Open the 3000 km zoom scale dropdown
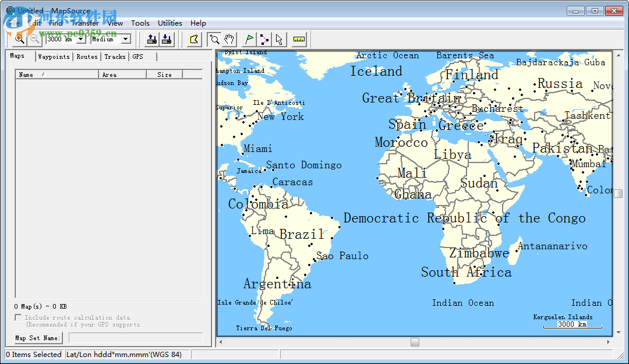The width and height of the screenshot is (629, 364). coord(81,40)
